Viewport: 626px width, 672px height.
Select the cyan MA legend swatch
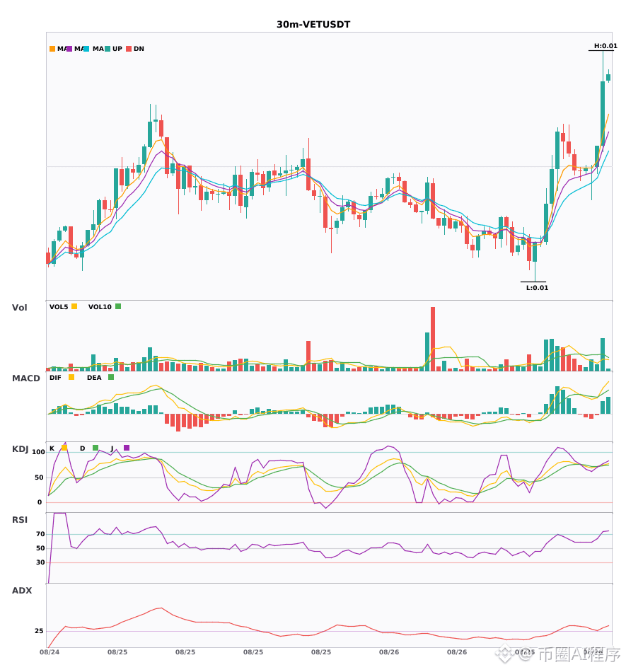click(x=86, y=49)
